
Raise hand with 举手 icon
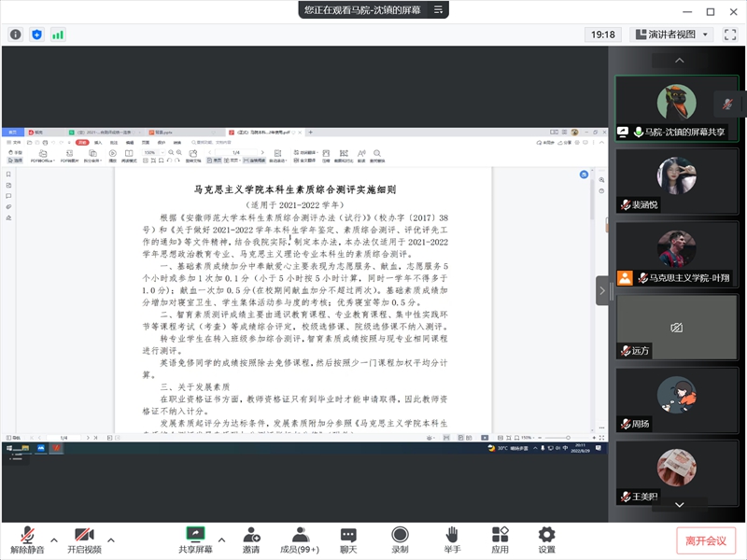point(452,540)
